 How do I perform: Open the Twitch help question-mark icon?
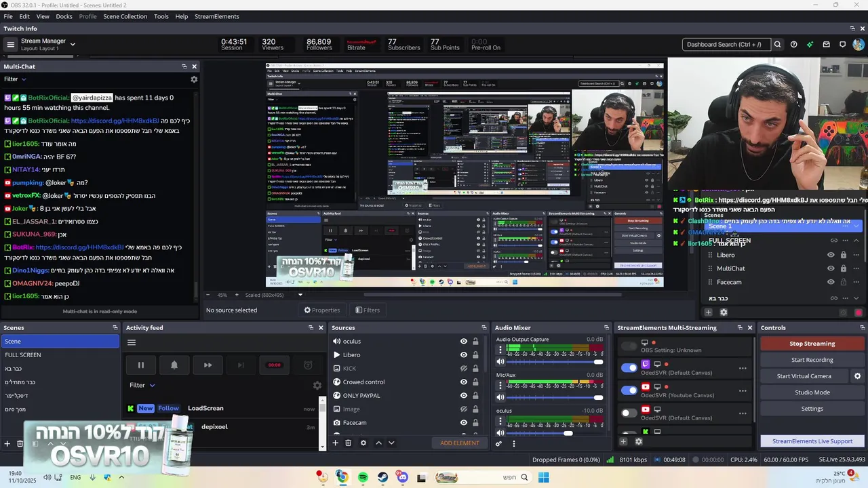point(793,45)
